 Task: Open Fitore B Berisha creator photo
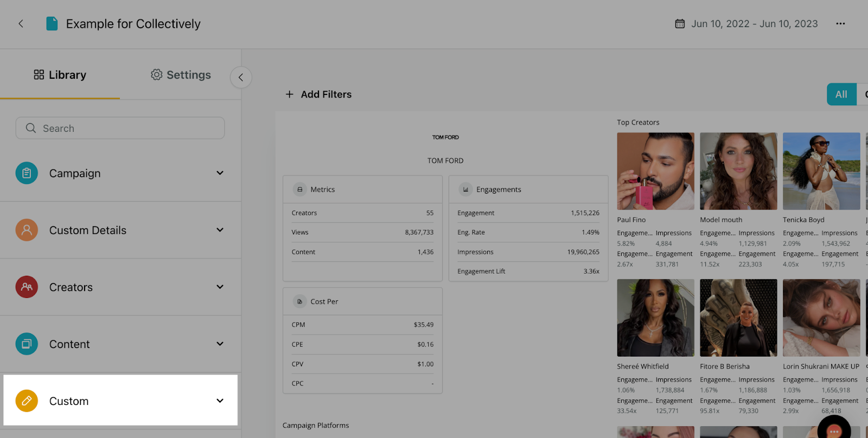(738, 318)
